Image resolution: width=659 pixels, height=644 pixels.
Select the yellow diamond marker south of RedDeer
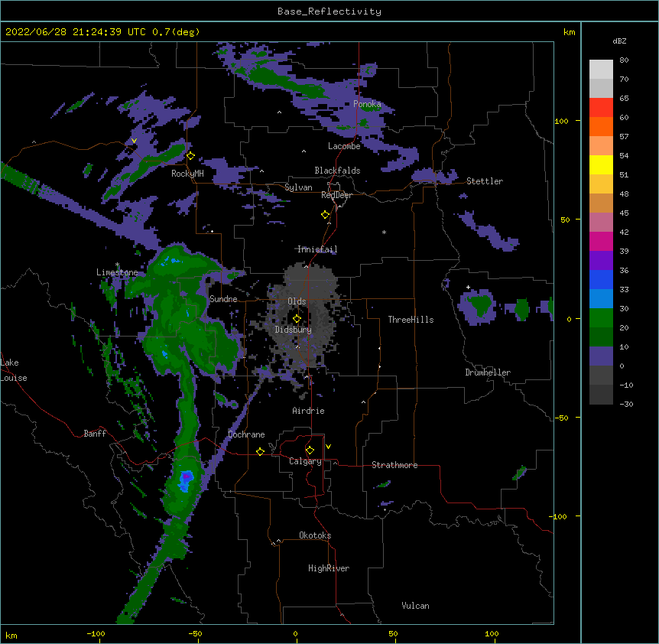pos(325,215)
